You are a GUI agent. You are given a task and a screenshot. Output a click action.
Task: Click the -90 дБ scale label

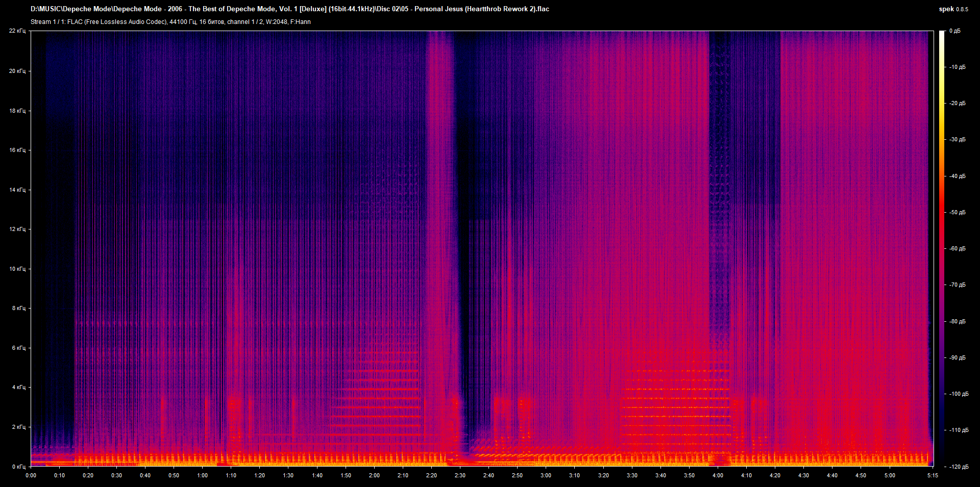[957, 358]
